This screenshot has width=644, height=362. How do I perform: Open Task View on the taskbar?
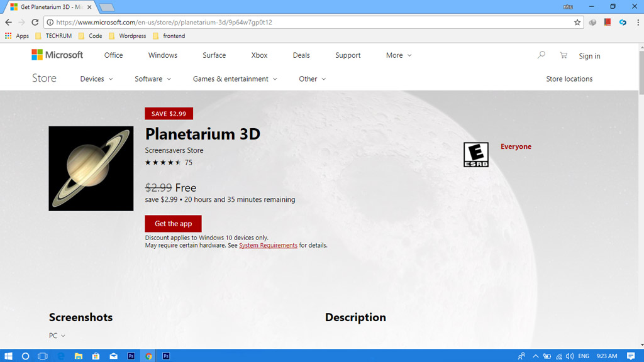[x=43, y=356]
